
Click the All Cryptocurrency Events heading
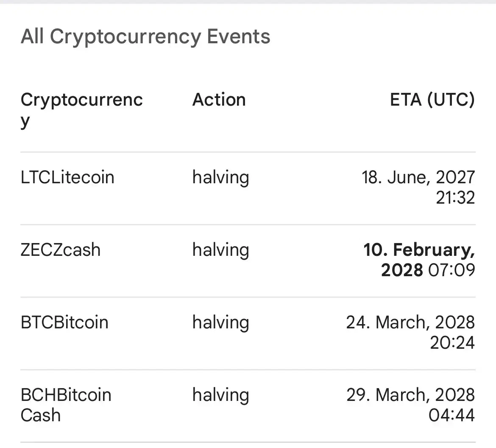click(x=145, y=36)
